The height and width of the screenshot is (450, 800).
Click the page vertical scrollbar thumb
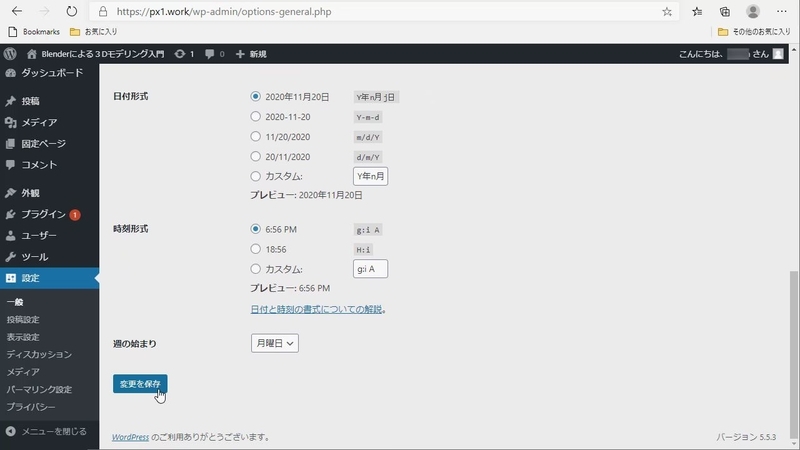click(793, 355)
